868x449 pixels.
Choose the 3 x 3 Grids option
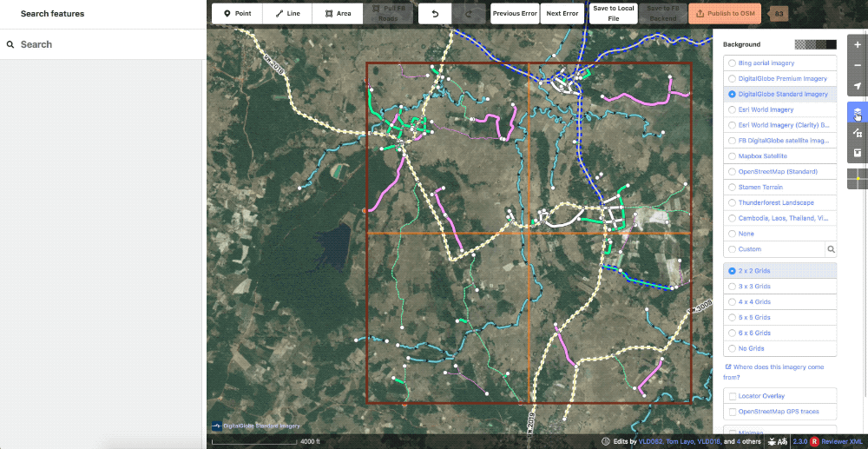coord(780,287)
